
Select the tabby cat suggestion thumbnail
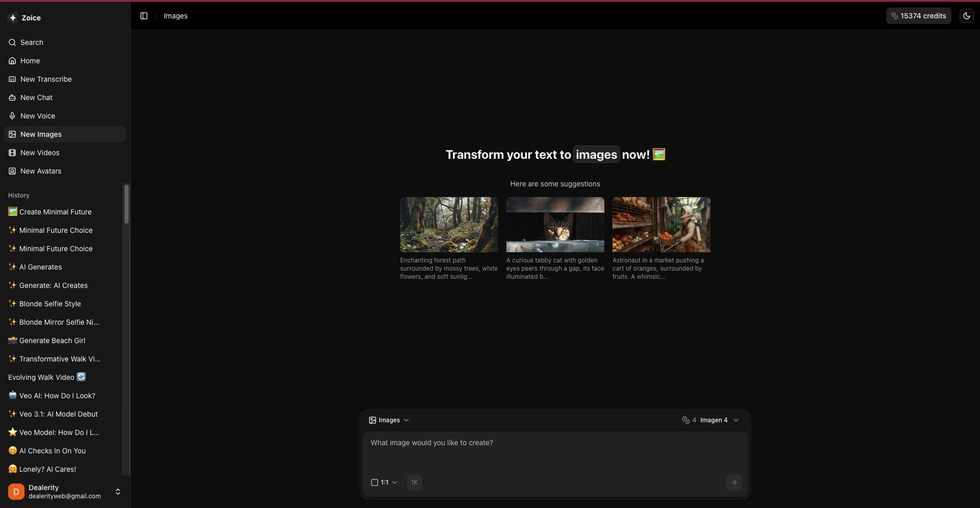(x=555, y=225)
